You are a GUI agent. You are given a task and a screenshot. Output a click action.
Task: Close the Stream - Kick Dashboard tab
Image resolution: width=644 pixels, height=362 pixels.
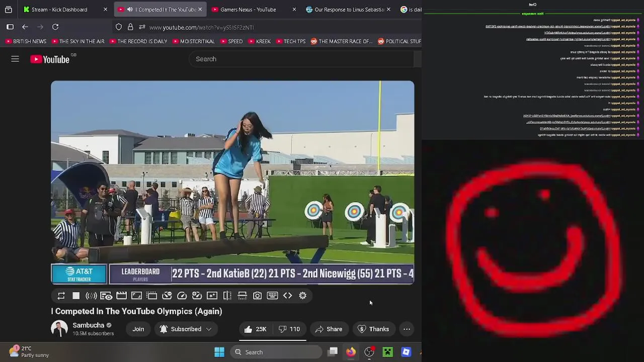105,10
